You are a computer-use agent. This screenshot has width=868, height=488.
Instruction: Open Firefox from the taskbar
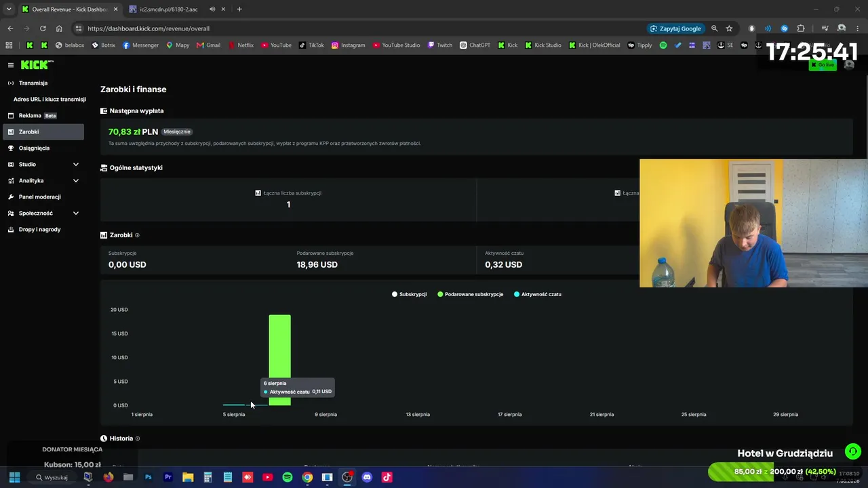(x=108, y=477)
